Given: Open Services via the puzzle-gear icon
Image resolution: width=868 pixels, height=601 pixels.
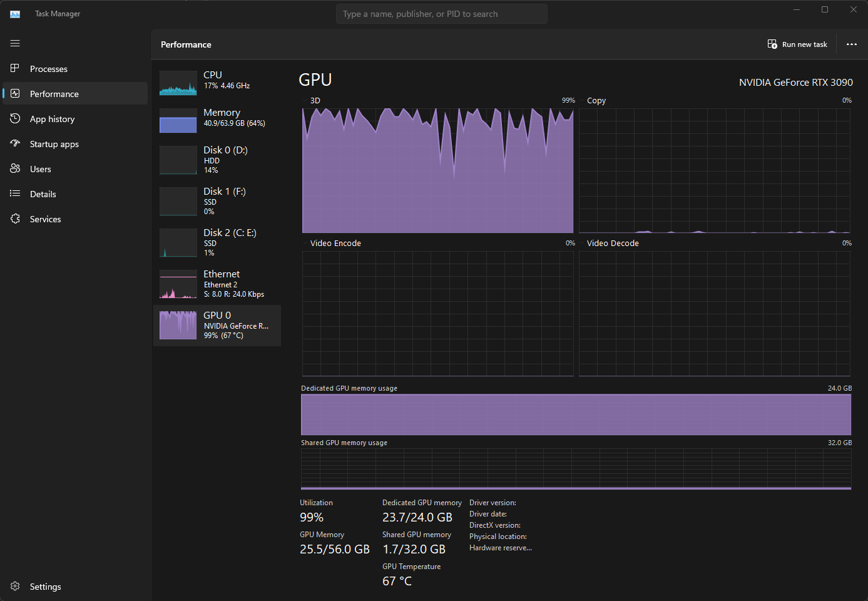Looking at the screenshot, I should (x=15, y=218).
